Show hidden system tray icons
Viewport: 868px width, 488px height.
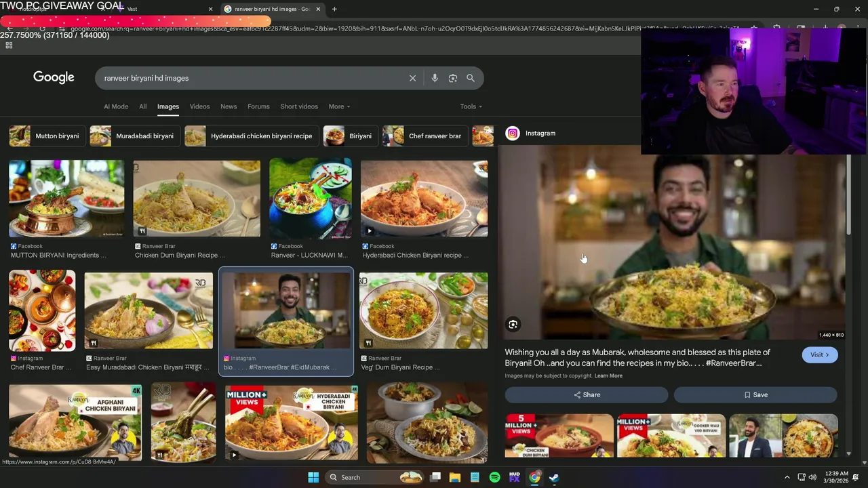tap(787, 477)
